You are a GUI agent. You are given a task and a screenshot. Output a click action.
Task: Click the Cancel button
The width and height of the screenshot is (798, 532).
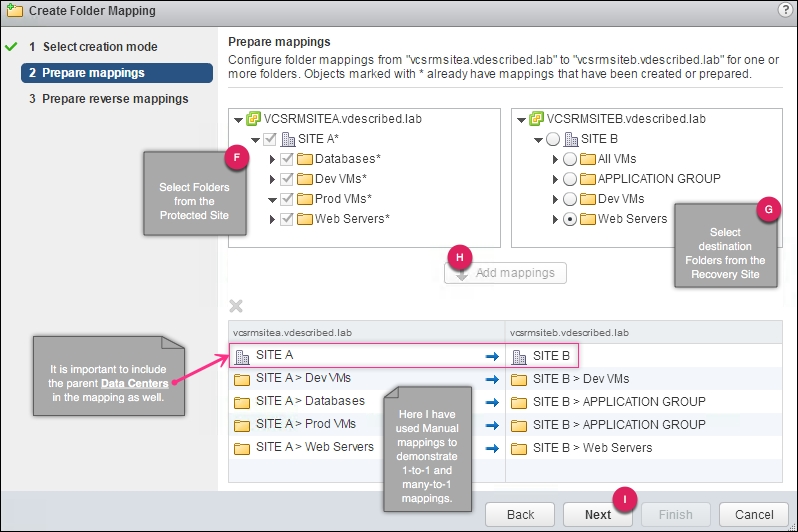point(754,515)
